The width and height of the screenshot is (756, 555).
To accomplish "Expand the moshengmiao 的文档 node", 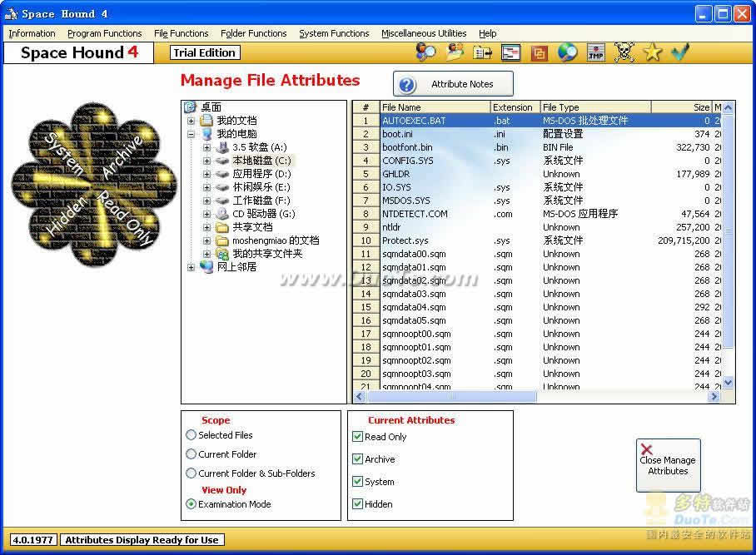I will tap(206, 240).
